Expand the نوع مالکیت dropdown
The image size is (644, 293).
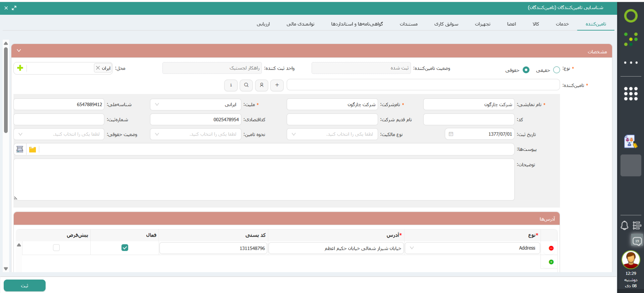tap(332, 134)
